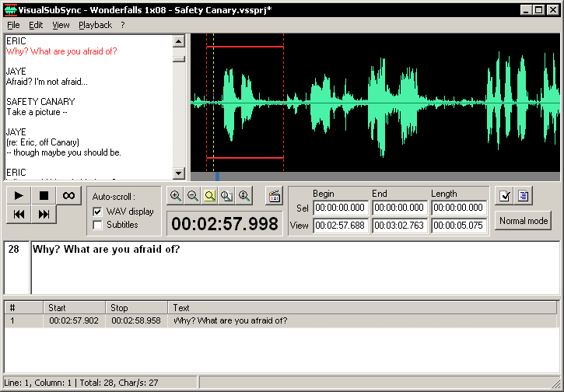Skip to the previous subtitle

pos(20,214)
